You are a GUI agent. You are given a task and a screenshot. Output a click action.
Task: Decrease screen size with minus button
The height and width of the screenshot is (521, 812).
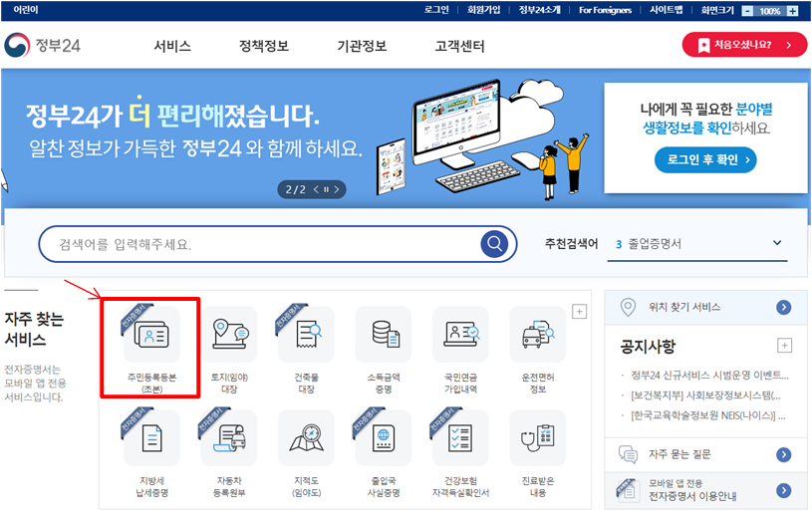[747, 11]
